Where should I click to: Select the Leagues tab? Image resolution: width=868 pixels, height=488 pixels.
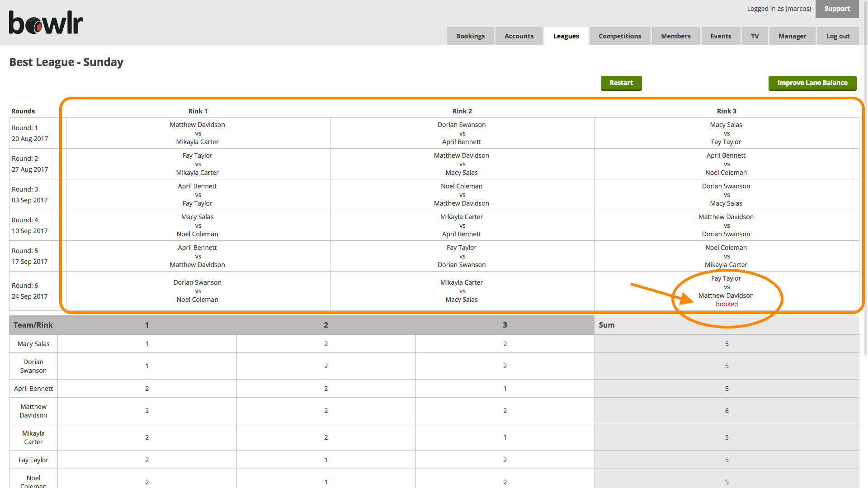566,36
